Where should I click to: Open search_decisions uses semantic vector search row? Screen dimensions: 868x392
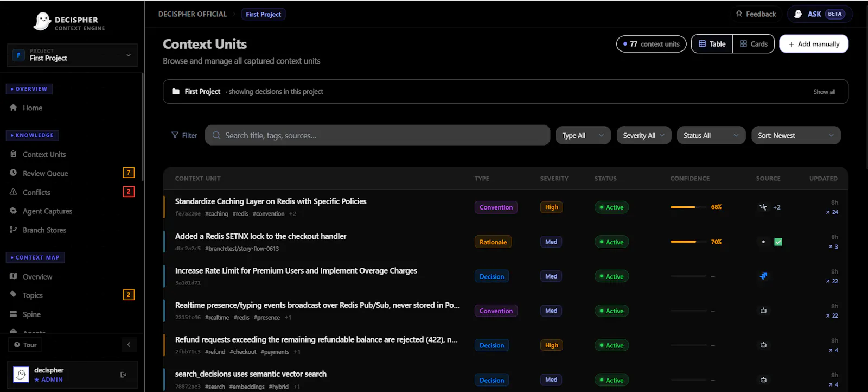(x=505, y=380)
